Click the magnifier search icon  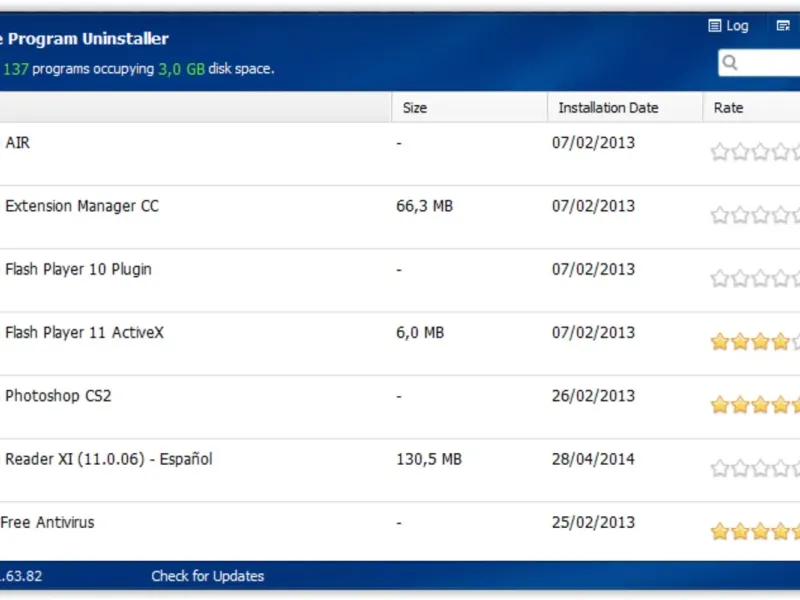tap(730, 63)
